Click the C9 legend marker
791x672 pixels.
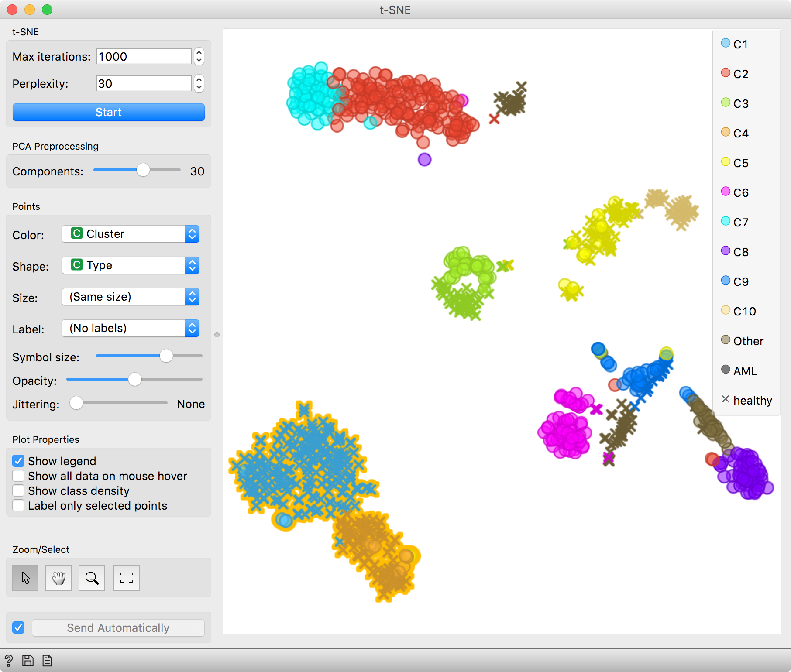coord(726,281)
